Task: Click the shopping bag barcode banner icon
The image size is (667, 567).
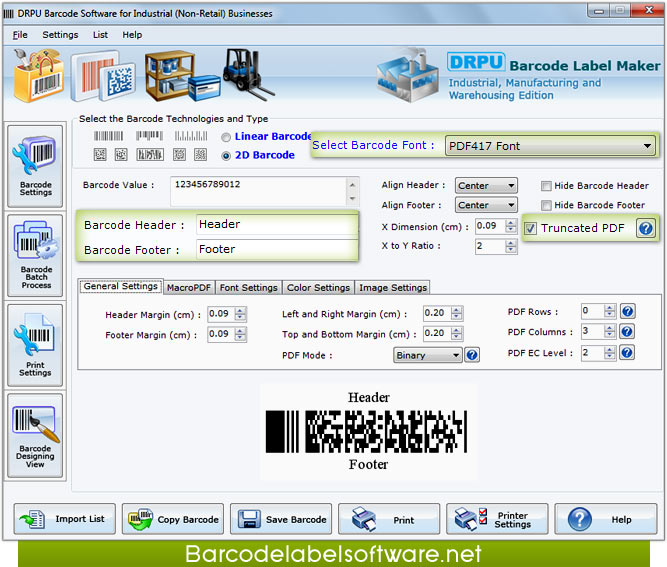Action: click(37, 75)
